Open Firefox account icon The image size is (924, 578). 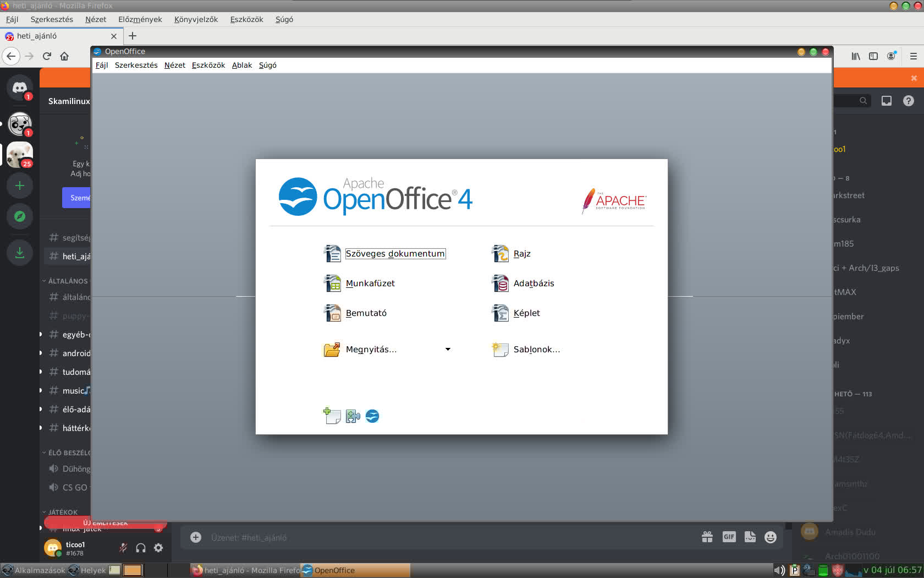(892, 56)
